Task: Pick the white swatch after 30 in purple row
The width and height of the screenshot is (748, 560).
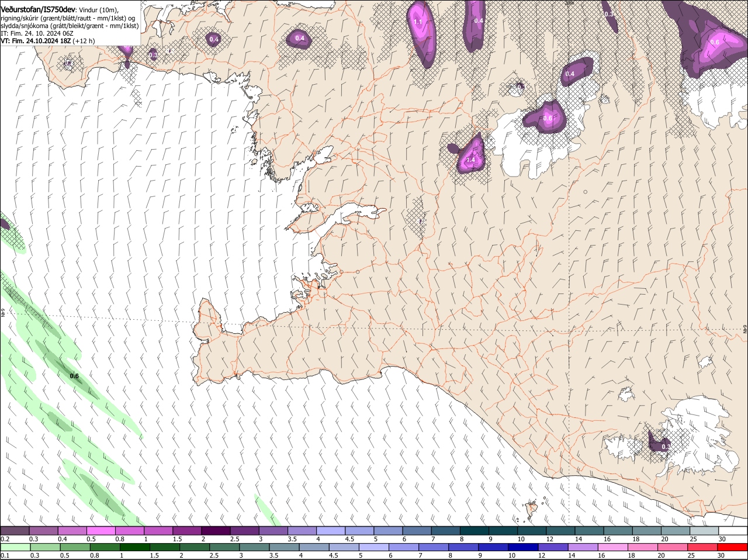Action: click(733, 531)
